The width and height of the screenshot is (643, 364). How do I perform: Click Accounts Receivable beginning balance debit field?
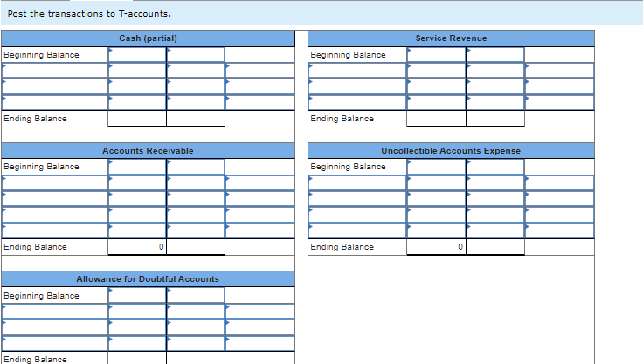[x=137, y=167]
